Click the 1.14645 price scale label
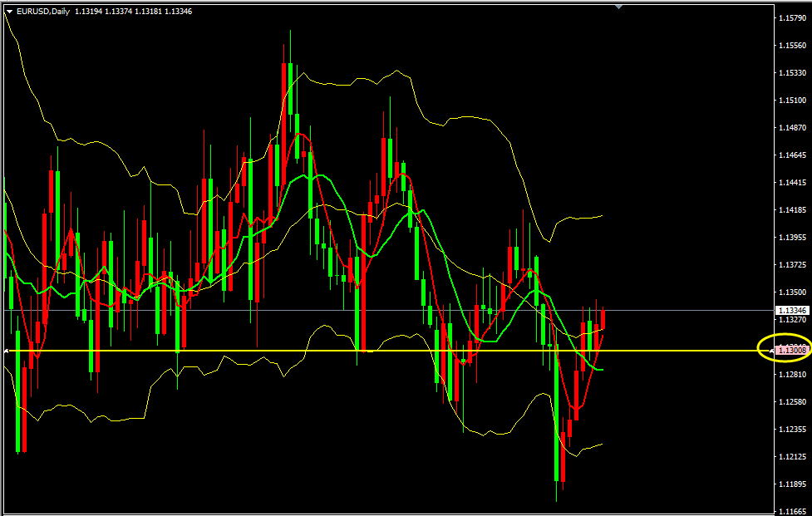This screenshot has height=516, width=812. click(x=792, y=155)
